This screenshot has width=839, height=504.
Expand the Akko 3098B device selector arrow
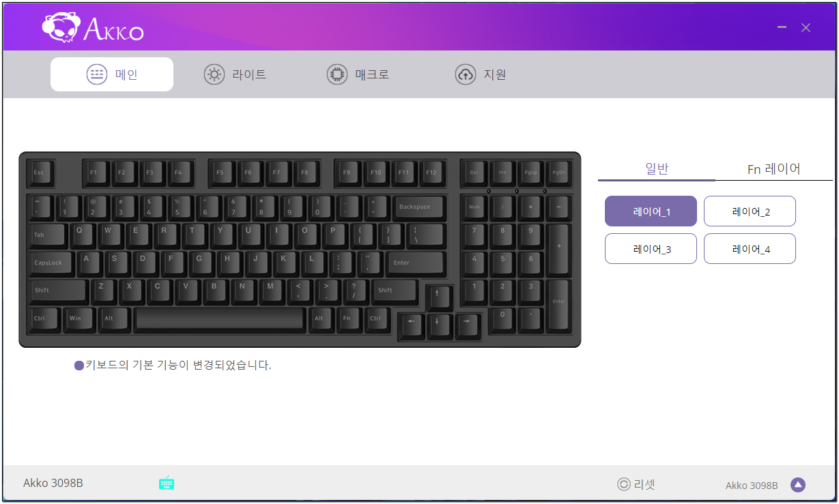pyautogui.click(x=798, y=485)
